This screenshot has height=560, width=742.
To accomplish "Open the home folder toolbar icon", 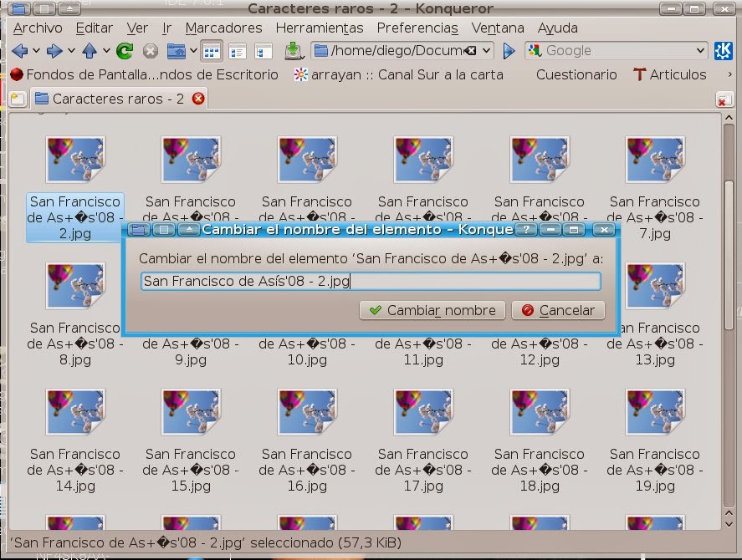I will [x=177, y=51].
